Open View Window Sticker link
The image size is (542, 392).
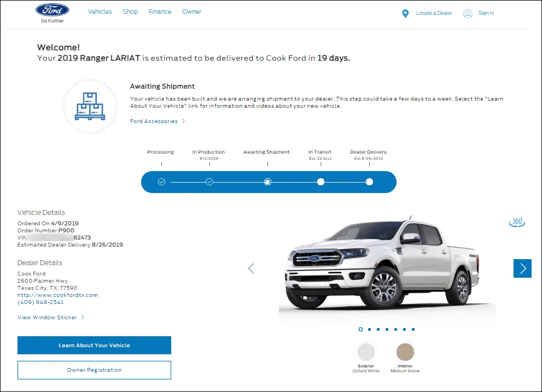pyautogui.click(x=47, y=317)
